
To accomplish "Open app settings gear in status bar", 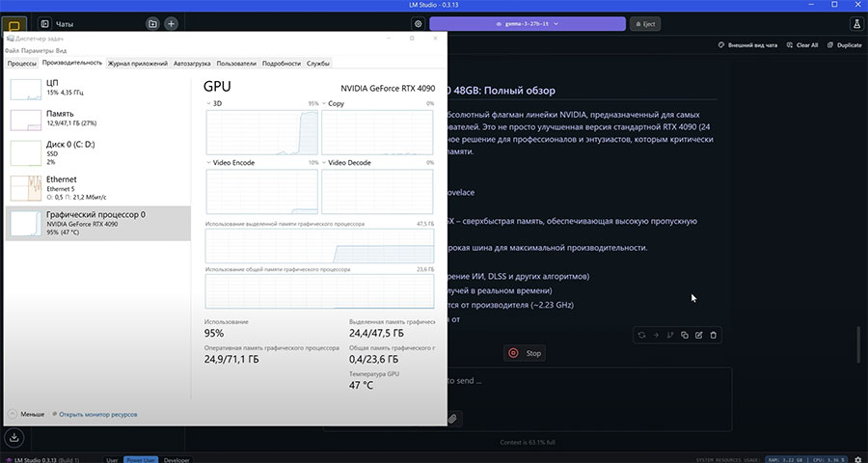I will click(859, 460).
